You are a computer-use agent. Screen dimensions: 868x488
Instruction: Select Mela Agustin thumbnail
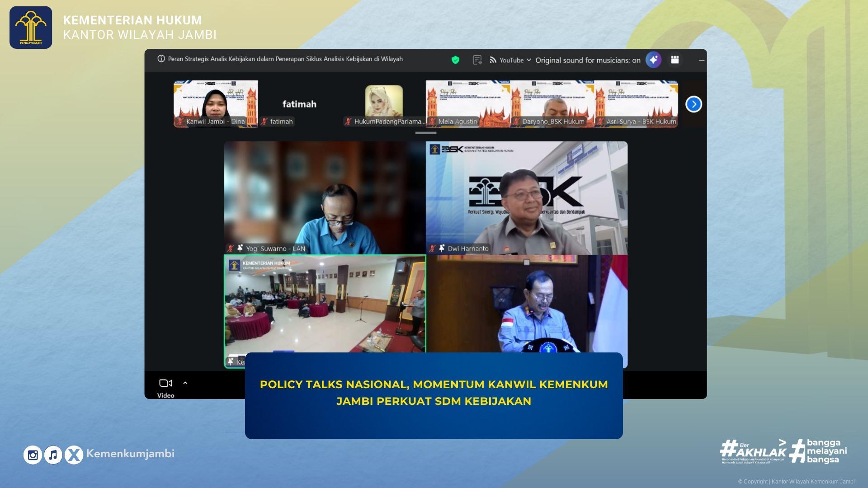468,104
